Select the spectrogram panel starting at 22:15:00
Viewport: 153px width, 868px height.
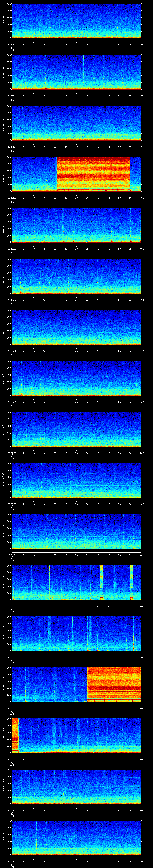coord(76,72)
